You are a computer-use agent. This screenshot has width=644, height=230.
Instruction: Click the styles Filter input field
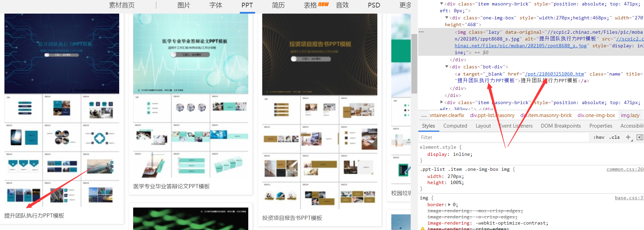[x=504, y=137]
